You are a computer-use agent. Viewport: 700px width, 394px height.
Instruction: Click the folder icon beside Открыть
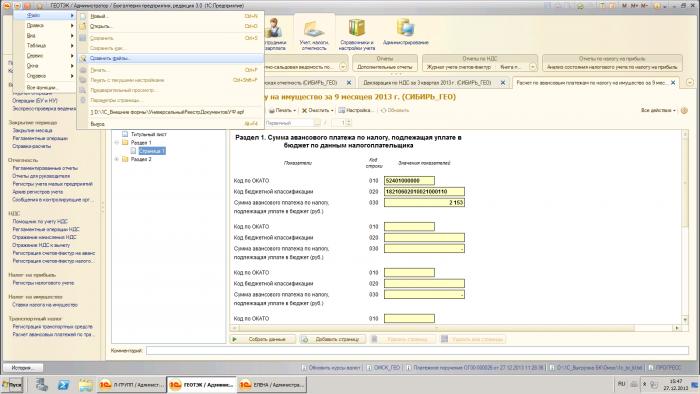point(83,26)
